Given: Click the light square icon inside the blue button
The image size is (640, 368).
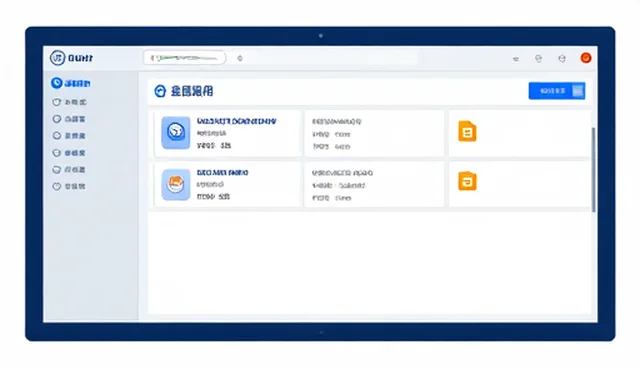Looking at the screenshot, I should tap(578, 91).
